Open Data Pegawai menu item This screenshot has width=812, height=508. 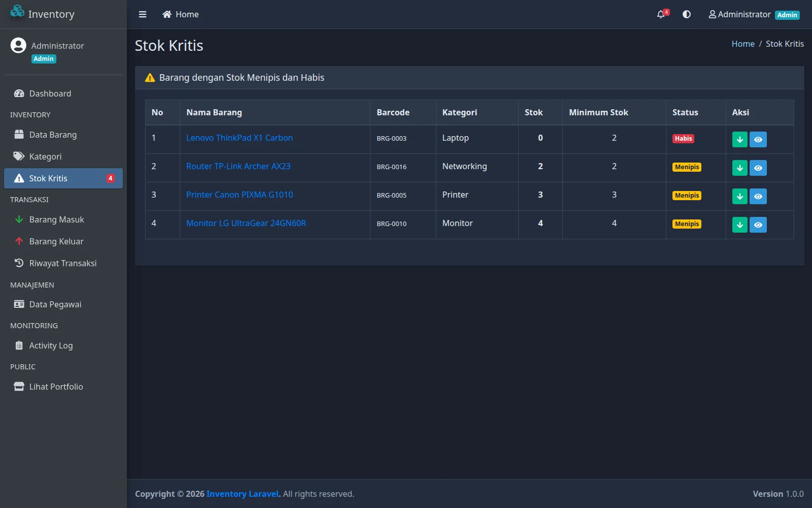point(63,304)
